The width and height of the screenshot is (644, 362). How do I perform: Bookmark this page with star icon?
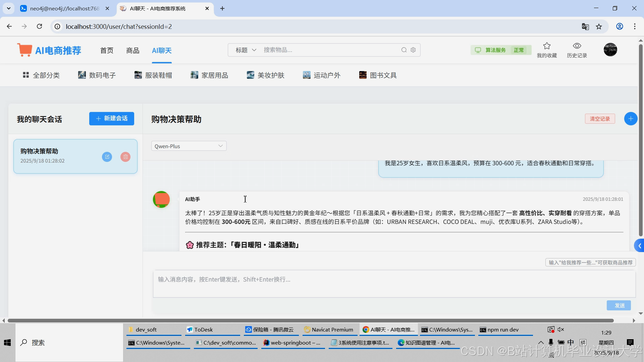(x=599, y=26)
